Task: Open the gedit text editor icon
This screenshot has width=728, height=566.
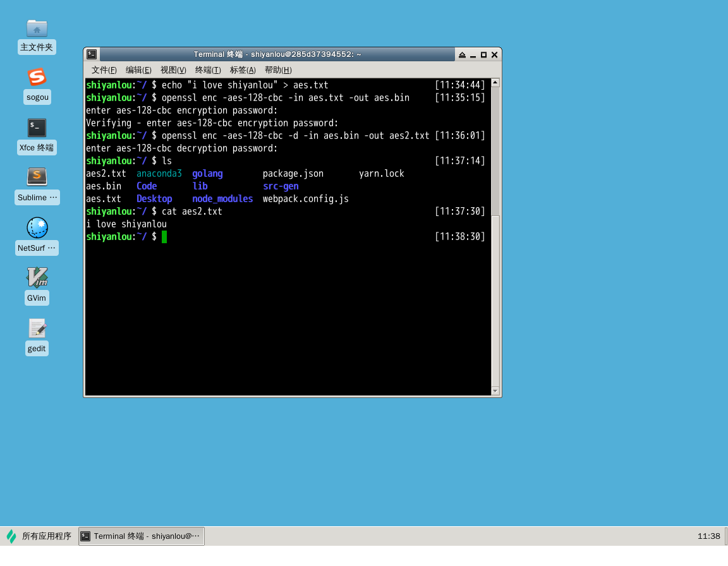Action: click(37, 328)
